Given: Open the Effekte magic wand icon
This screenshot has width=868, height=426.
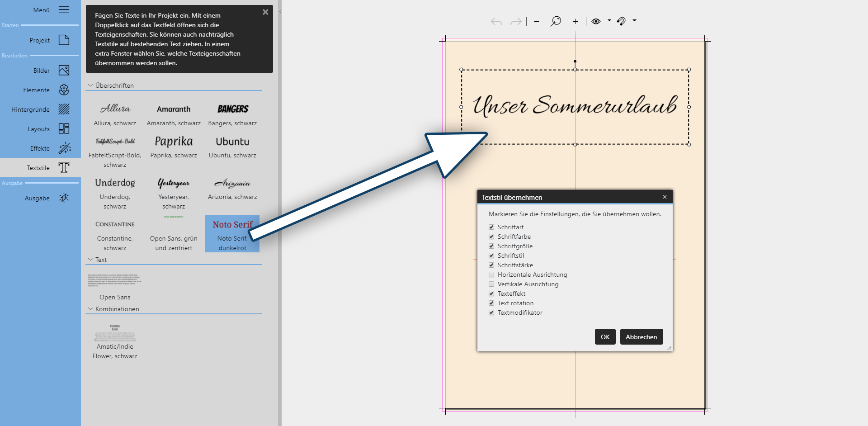Looking at the screenshot, I should coord(64,148).
